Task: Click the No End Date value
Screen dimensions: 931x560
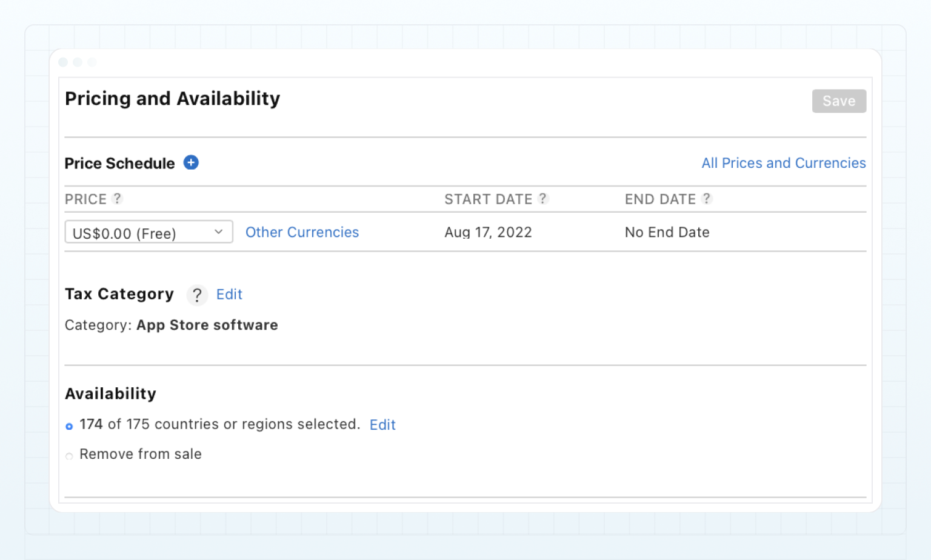Action: tap(667, 232)
